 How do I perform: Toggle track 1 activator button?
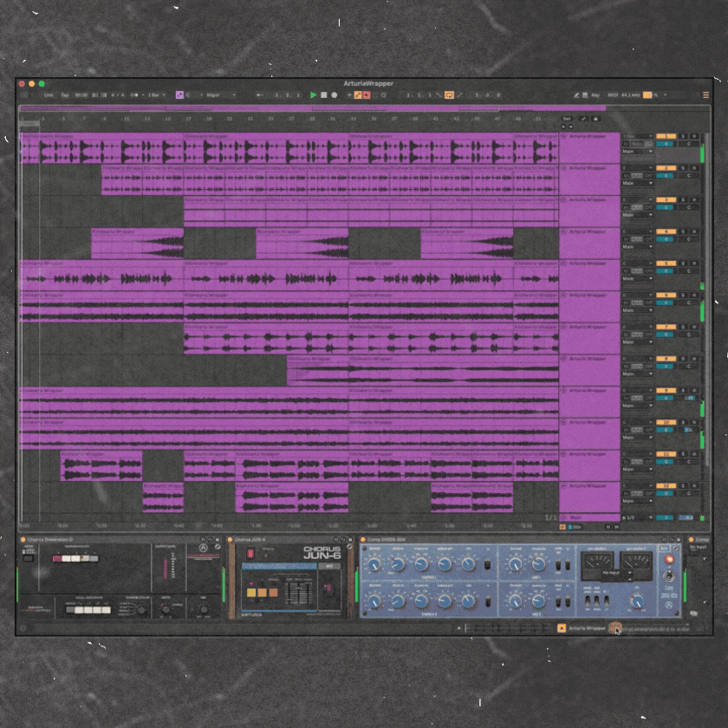coord(666,137)
